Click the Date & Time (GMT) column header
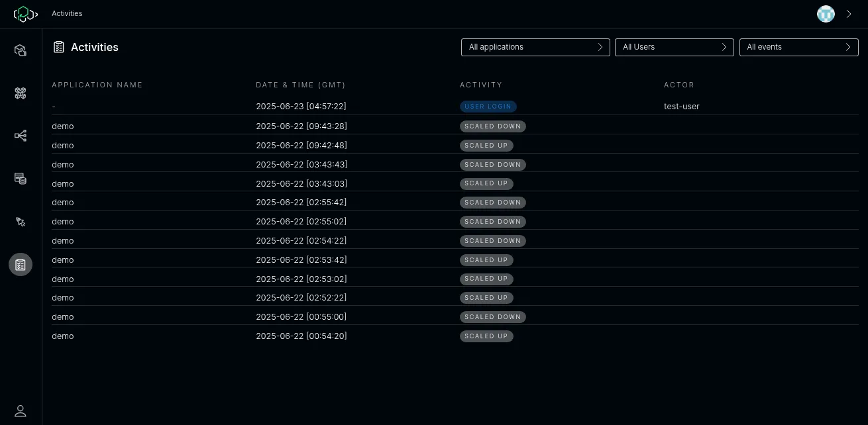Image resolution: width=868 pixels, height=425 pixels. point(301,85)
